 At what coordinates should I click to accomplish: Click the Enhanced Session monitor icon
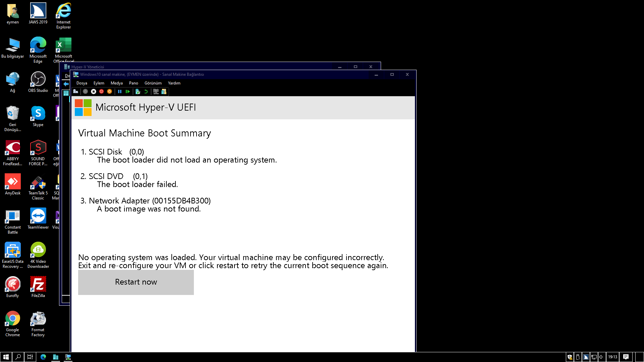coord(156,92)
